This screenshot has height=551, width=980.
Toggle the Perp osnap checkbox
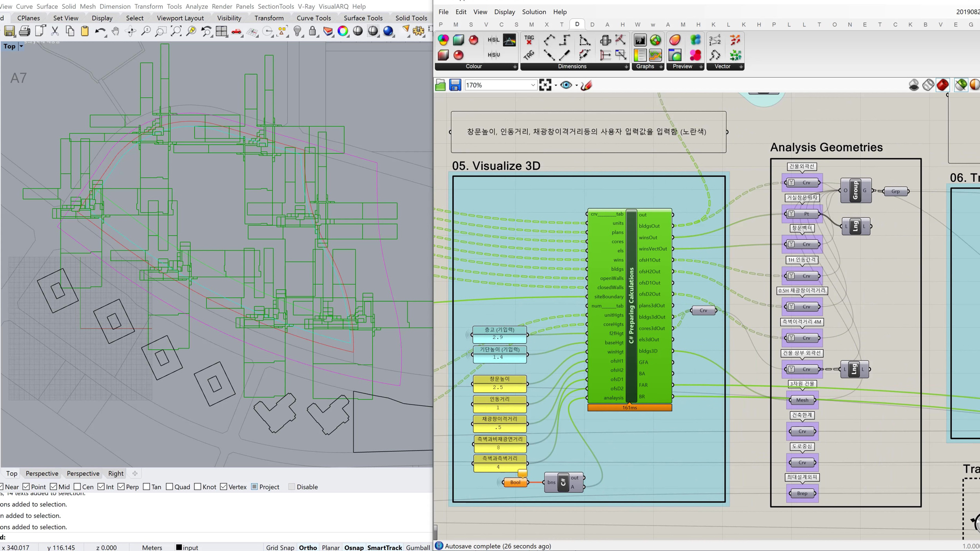[121, 486]
